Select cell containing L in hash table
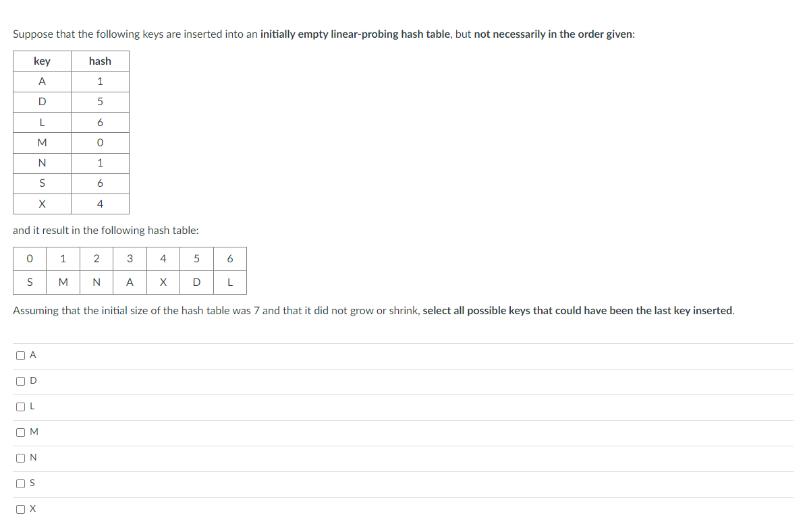Viewport: 803px width, 532px height. coord(230,282)
